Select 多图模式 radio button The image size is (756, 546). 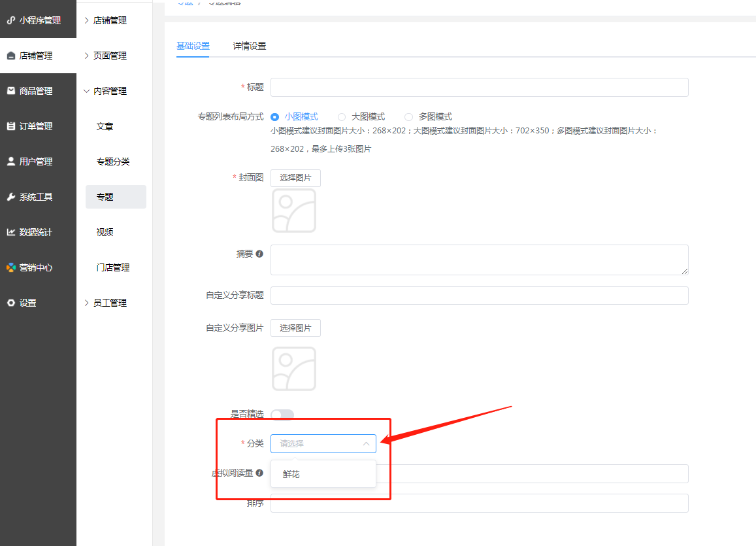pyautogui.click(x=408, y=117)
